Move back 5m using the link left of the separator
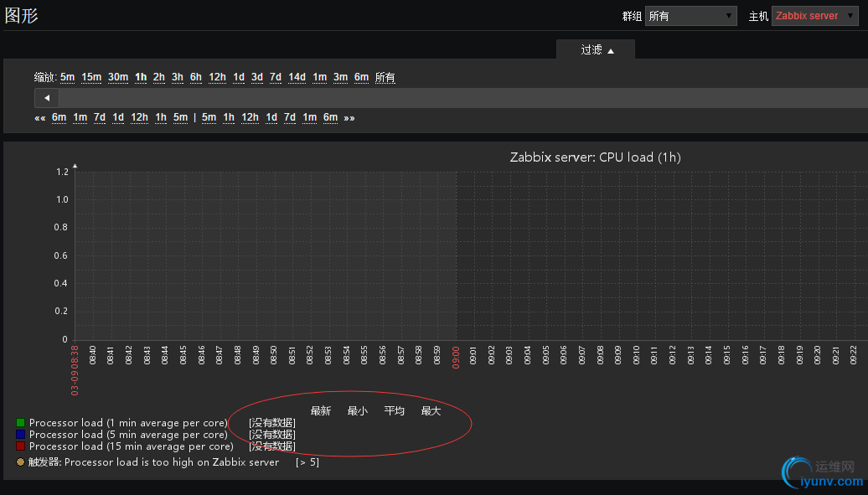 click(x=180, y=117)
